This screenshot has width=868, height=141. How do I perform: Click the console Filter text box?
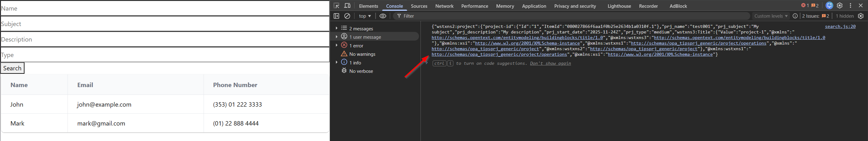point(573,16)
